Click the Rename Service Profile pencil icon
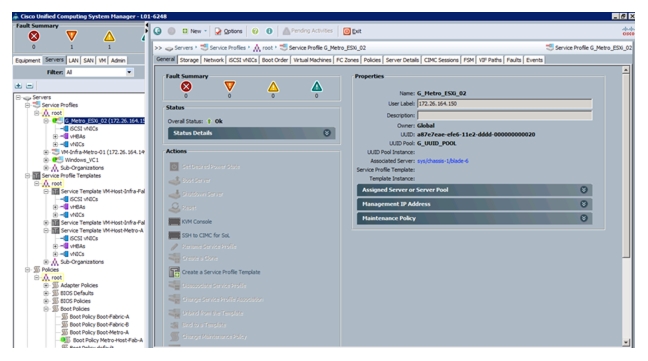This screenshot has width=648, height=361. 174,247
